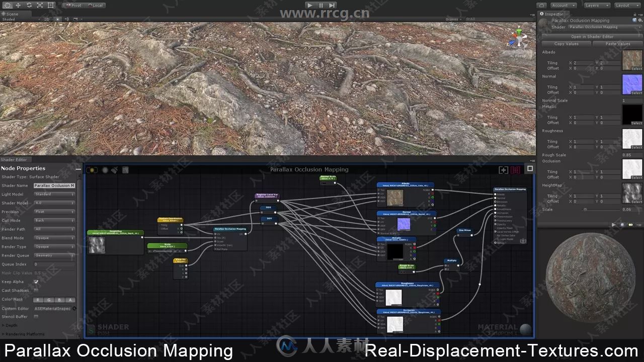This screenshot has height=362, width=644.
Task: Toggle Local handle rotation
Action: coord(95,5)
